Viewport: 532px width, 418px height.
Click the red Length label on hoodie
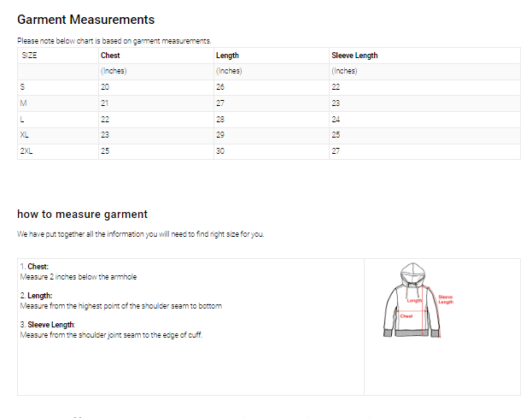[x=414, y=300]
